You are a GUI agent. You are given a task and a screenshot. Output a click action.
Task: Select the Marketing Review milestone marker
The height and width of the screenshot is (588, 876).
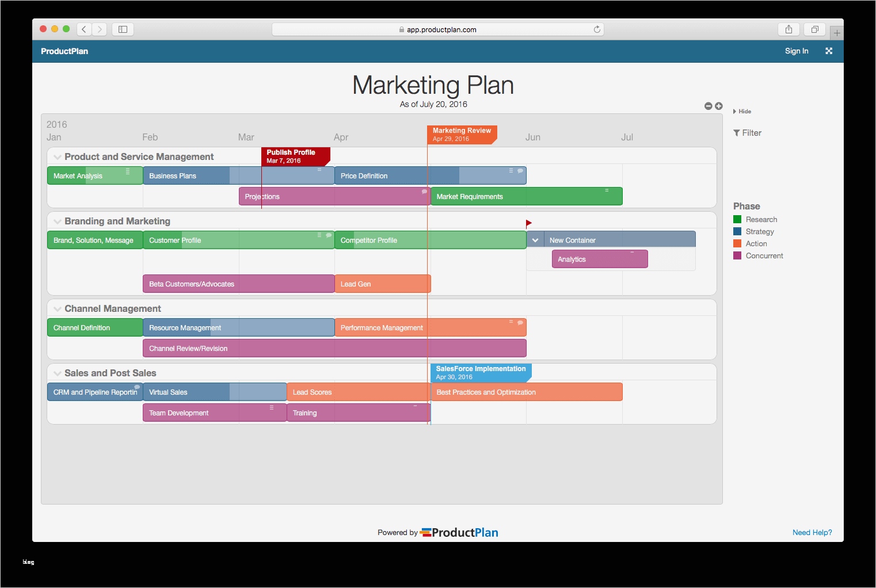coord(462,135)
